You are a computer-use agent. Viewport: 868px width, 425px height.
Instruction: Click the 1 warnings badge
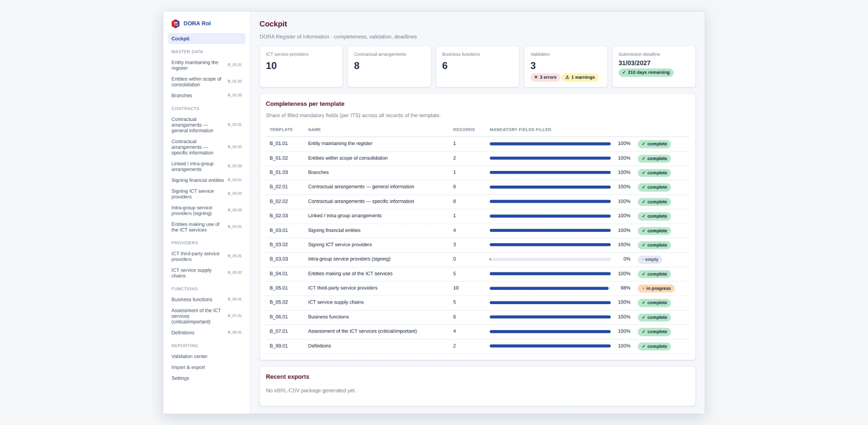pyautogui.click(x=580, y=77)
